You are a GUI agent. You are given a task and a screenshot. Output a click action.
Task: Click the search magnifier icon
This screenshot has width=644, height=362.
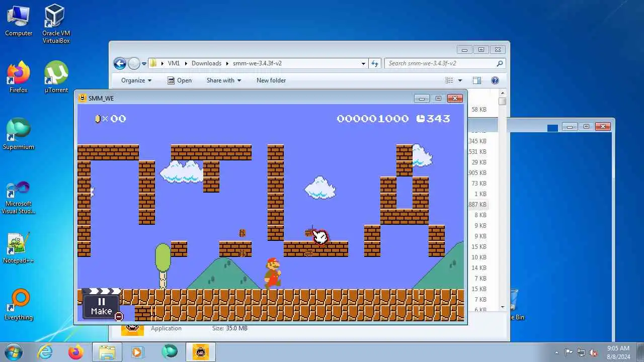coord(500,63)
